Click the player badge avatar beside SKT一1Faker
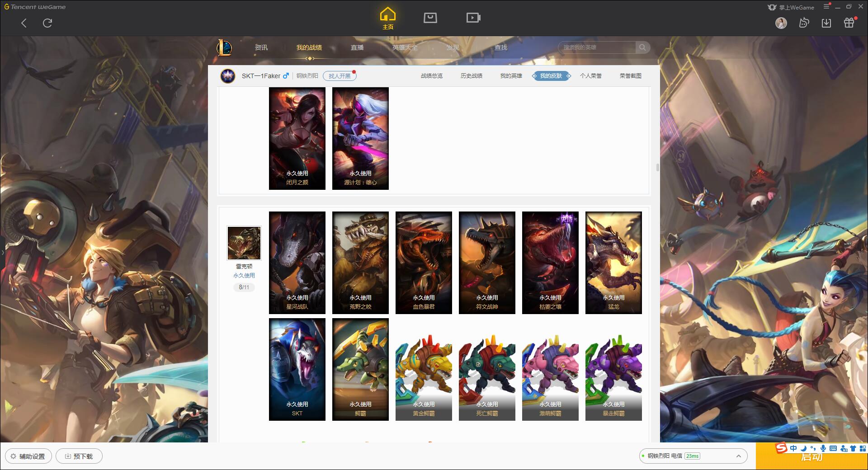 pyautogui.click(x=228, y=75)
